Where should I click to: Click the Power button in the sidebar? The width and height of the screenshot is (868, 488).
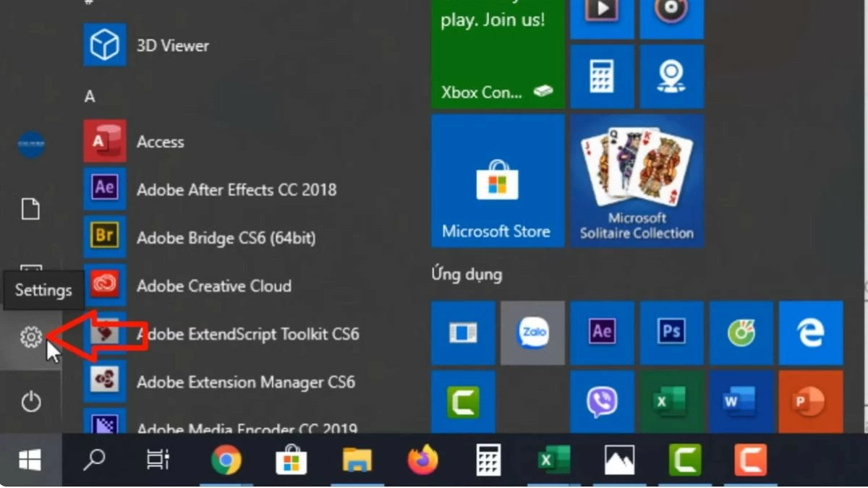point(30,402)
